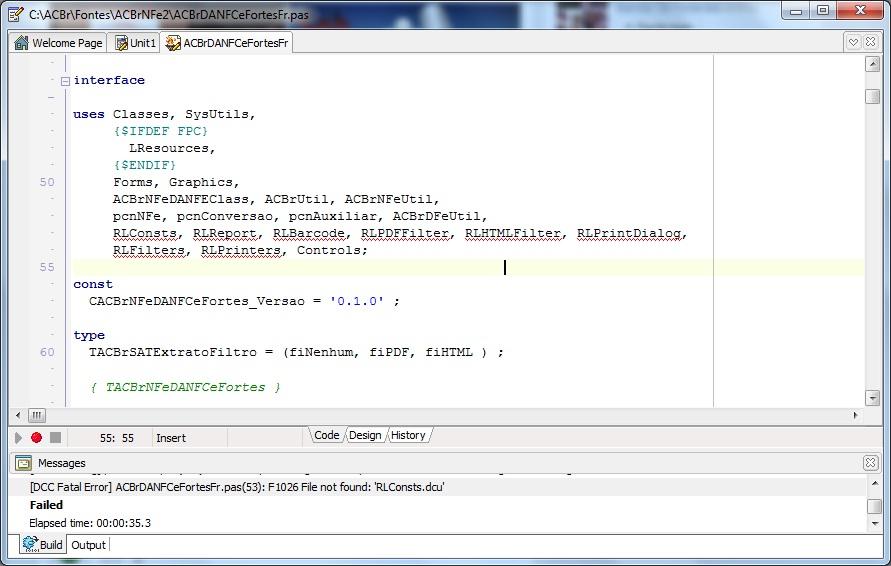Click the title bar file icon
891x566 pixels.
coord(16,14)
